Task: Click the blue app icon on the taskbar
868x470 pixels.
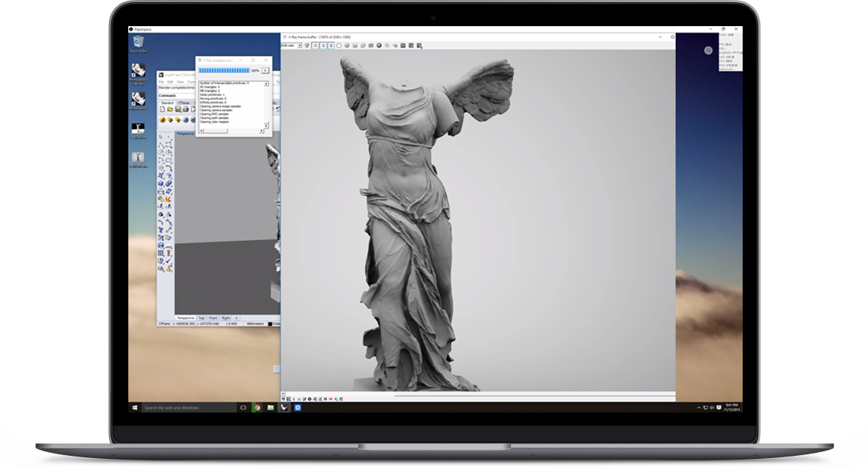Action: [298, 408]
